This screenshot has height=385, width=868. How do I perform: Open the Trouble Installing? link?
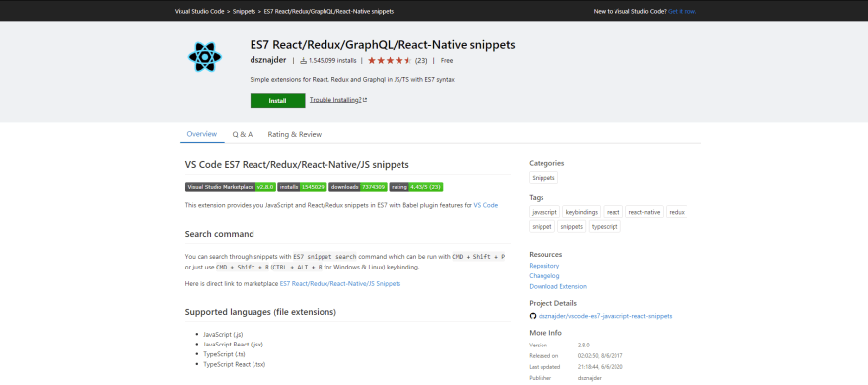337,100
